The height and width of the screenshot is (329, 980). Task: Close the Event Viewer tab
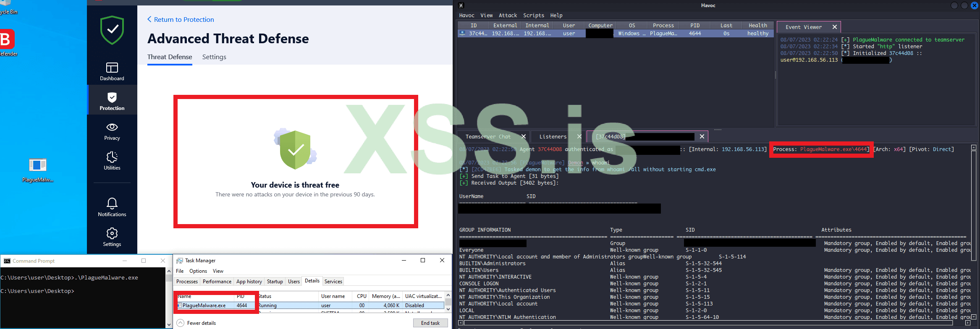(835, 27)
